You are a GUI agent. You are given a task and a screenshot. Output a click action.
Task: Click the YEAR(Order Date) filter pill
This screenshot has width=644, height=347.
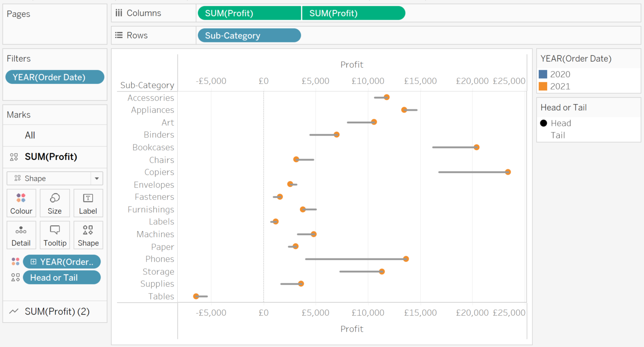[55, 77]
